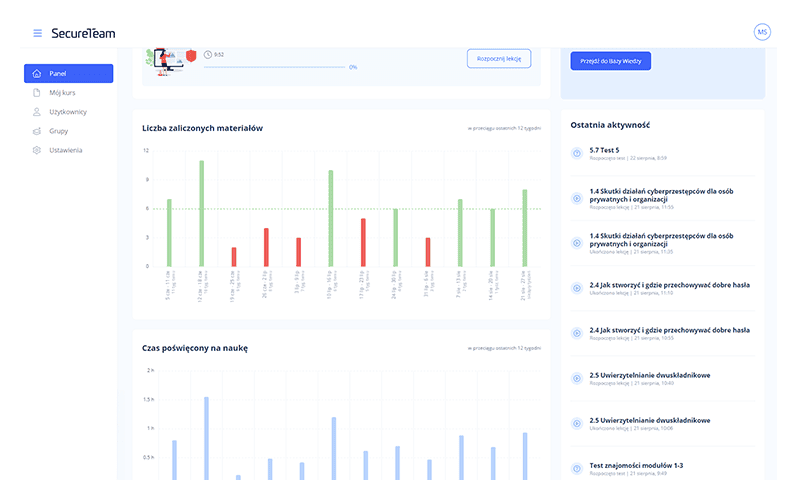Click the document icon for Mój kurs
The height and width of the screenshot is (480, 800).
(x=37, y=93)
